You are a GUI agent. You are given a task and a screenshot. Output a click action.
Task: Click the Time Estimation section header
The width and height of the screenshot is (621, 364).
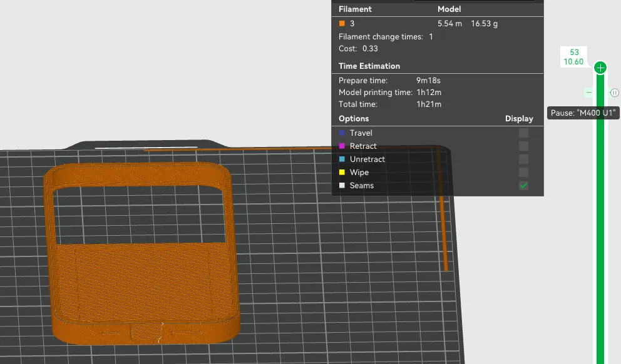(x=369, y=66)
